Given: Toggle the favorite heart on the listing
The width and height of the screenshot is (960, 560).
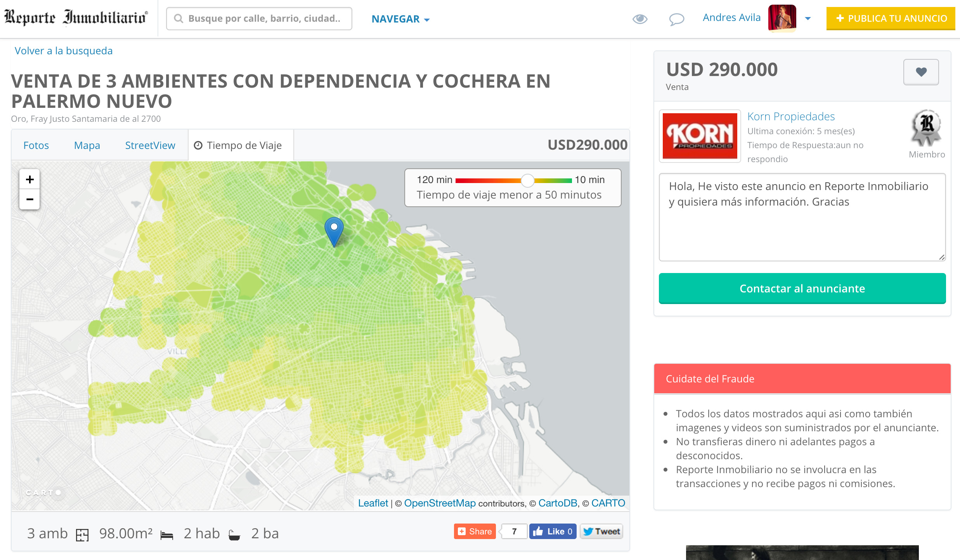Looking at the screenshot, I should [x=922, y=71].
